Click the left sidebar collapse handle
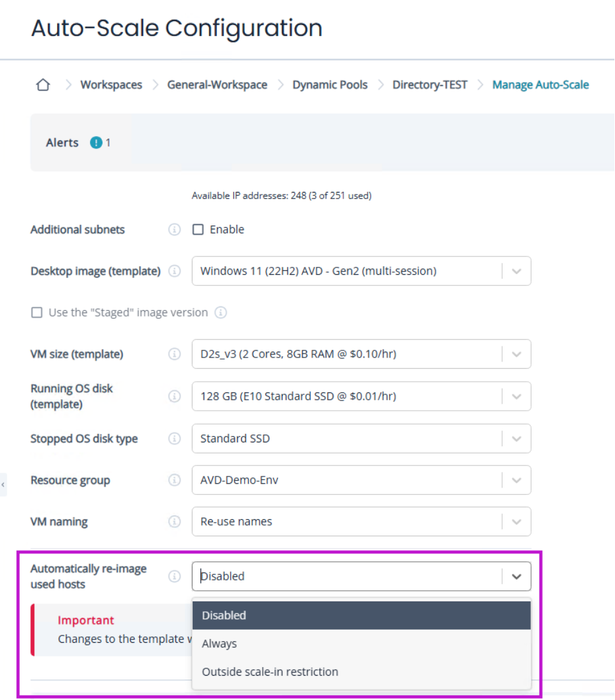Screen dimensions: 615x700 tap(3, 484)
